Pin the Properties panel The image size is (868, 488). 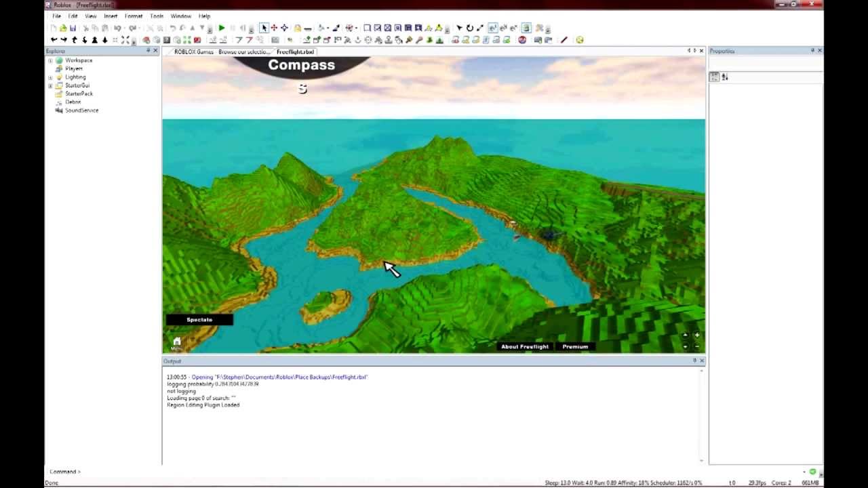812,51
